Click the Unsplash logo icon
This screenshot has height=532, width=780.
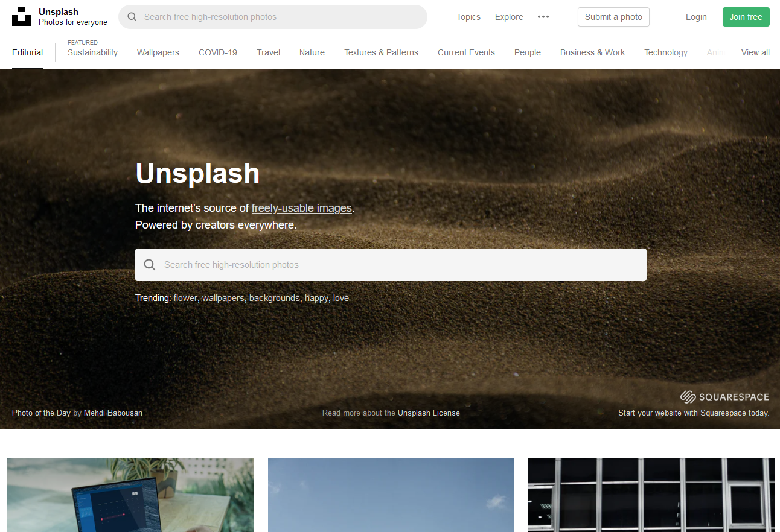22,17
